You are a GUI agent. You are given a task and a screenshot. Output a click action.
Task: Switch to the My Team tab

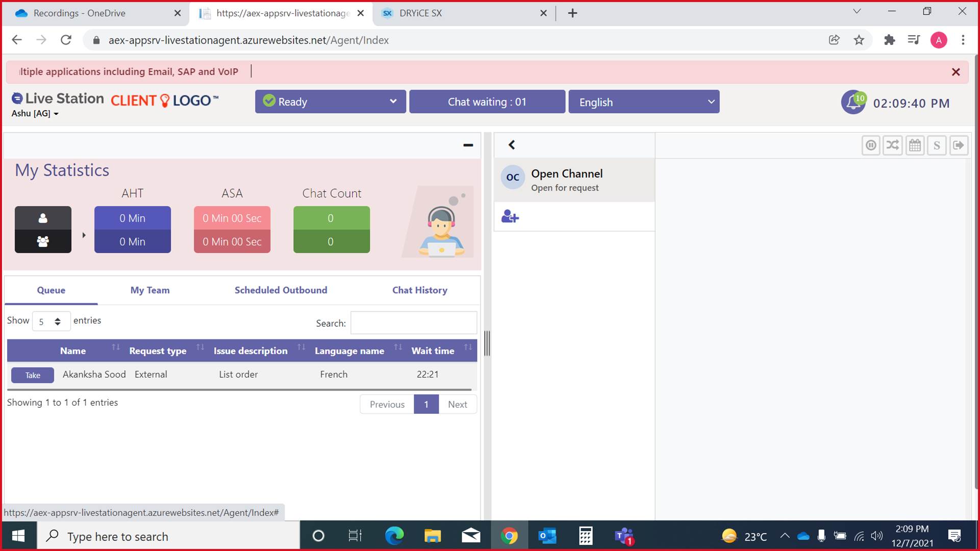click(149, 290)
